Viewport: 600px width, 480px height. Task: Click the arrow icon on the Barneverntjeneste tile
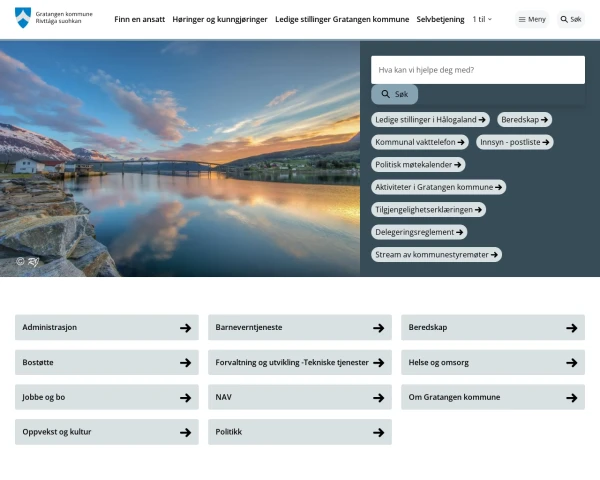coord(378,328)
